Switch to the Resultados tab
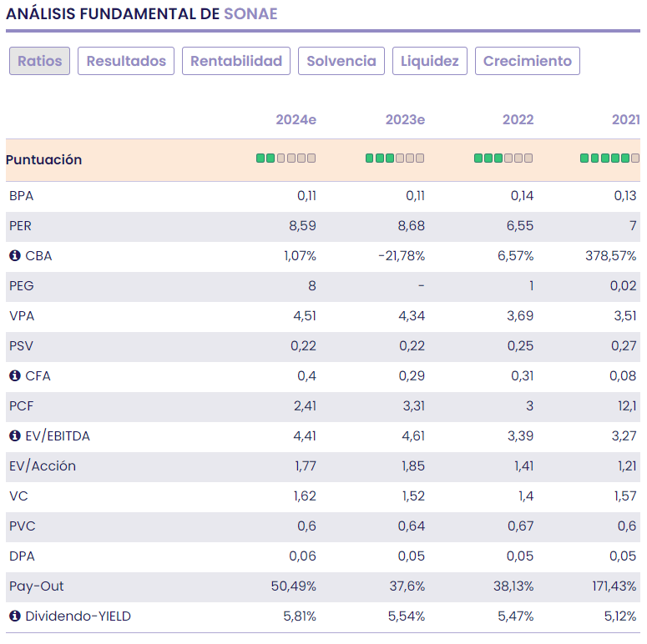Image resolution: width=647 pixels, height=644 pixels. (x=126, y=61)
